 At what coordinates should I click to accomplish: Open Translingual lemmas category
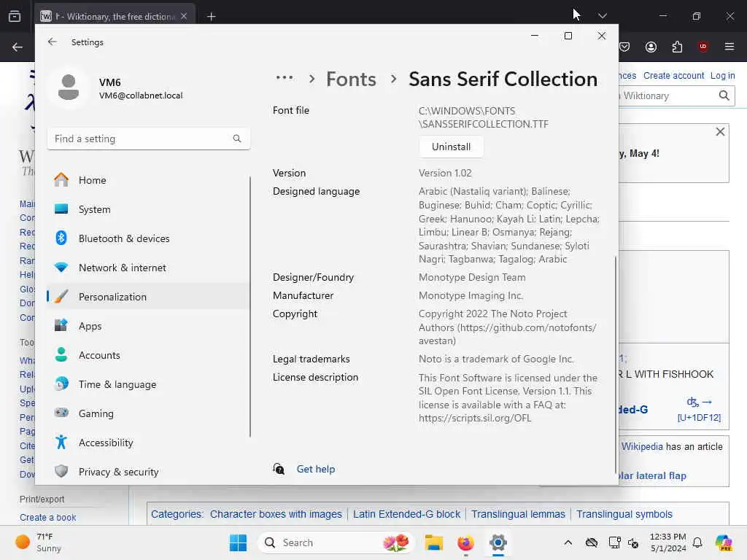point(518,514)
